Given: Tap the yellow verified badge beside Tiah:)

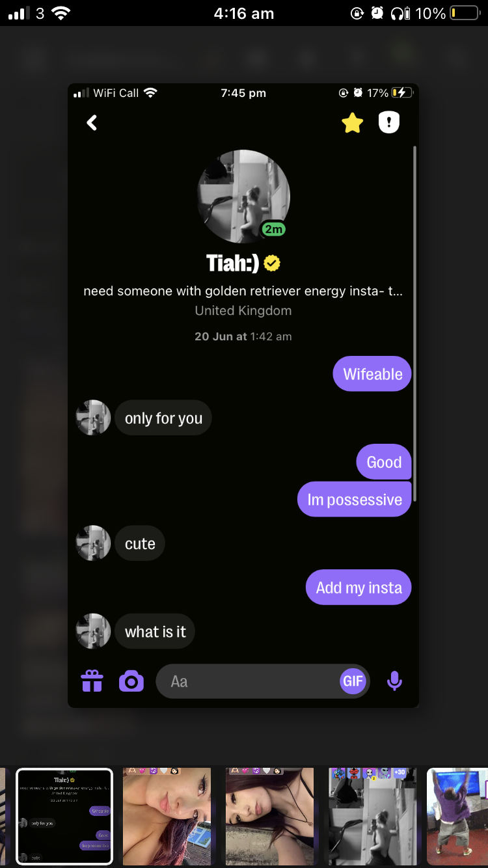Looking at the screenshot, I should 272,263.
